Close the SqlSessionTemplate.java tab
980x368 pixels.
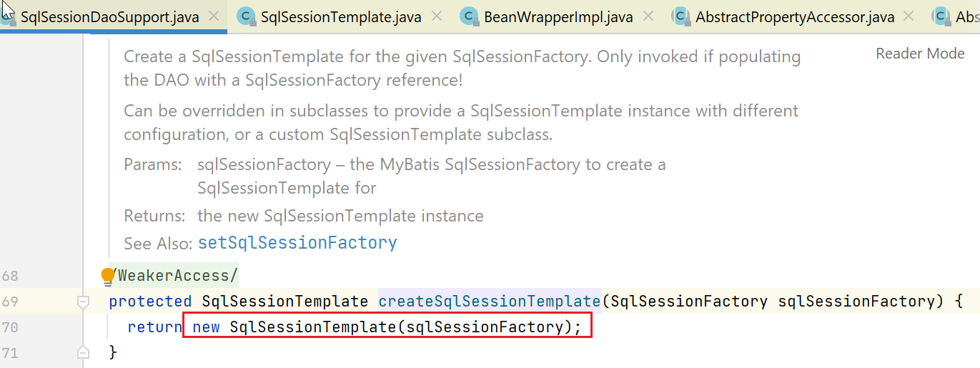(437, 16)
